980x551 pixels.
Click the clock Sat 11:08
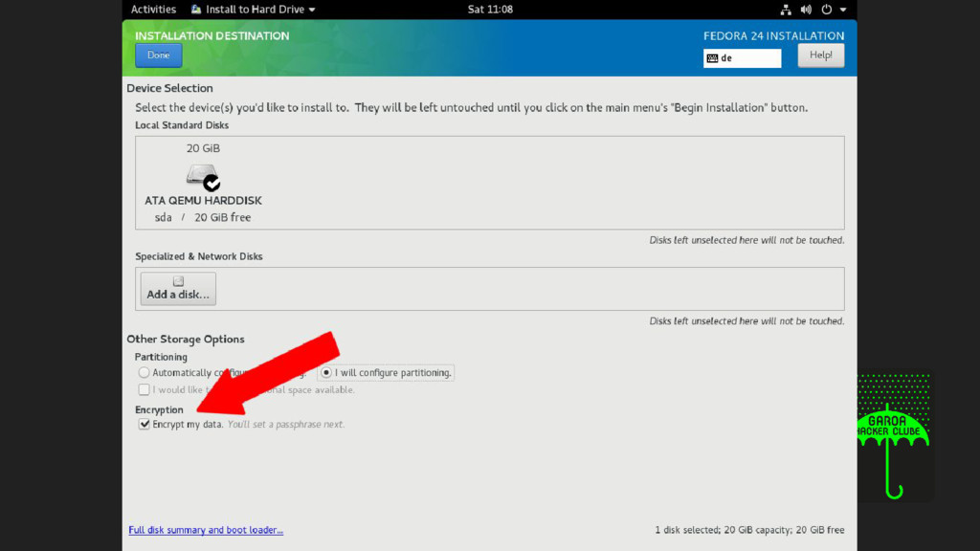pos(490,10)
